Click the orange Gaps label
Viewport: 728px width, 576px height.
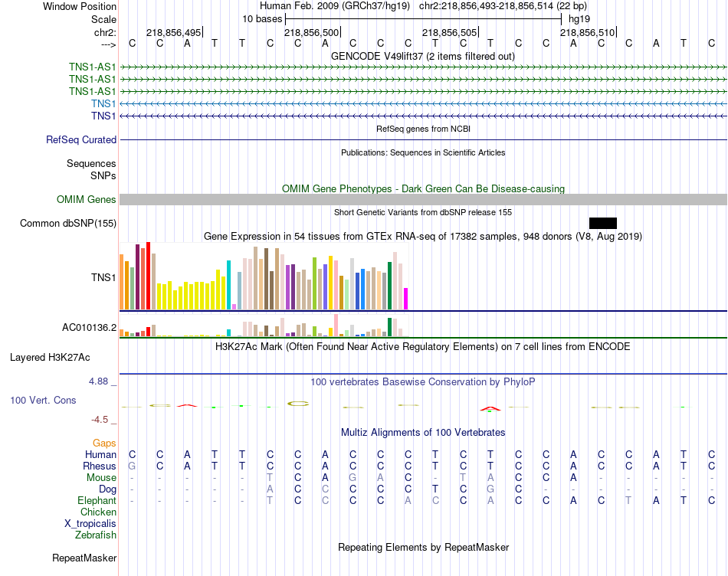(104, 443)
